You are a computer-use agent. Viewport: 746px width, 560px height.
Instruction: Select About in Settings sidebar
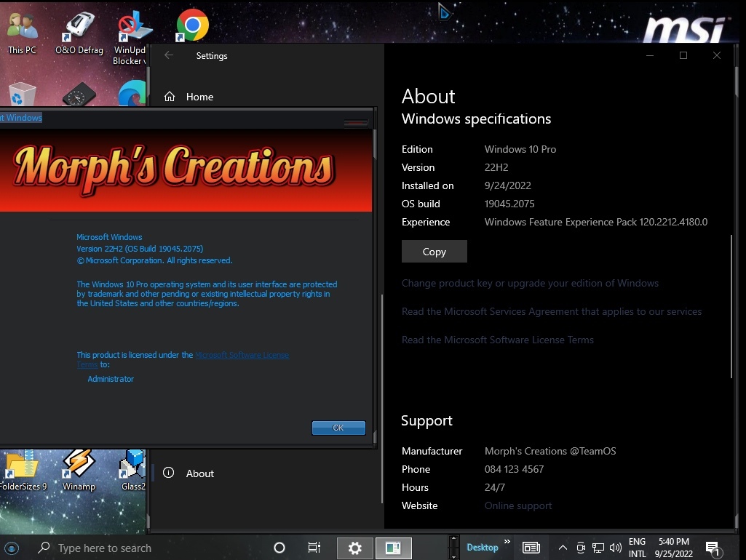point(199,473)
